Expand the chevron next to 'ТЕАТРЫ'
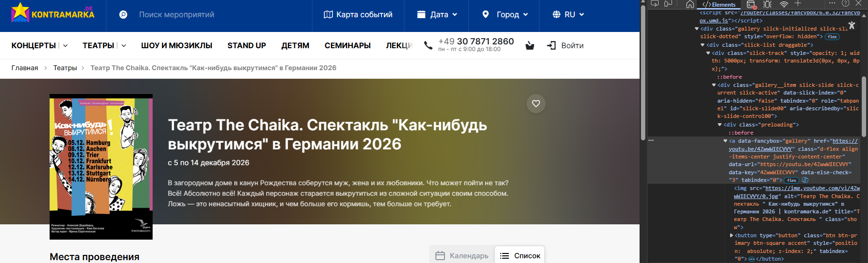 [x=124, y=46]
